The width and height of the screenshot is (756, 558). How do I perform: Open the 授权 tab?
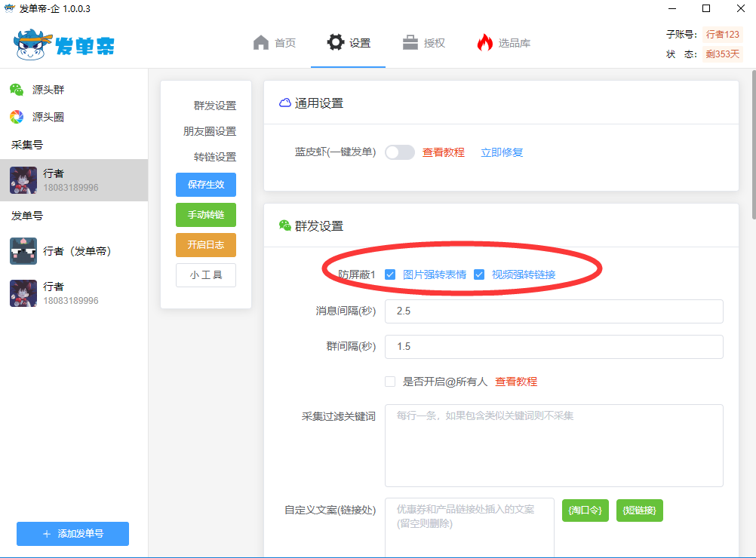pyautogui.click(x=424, y=43)
